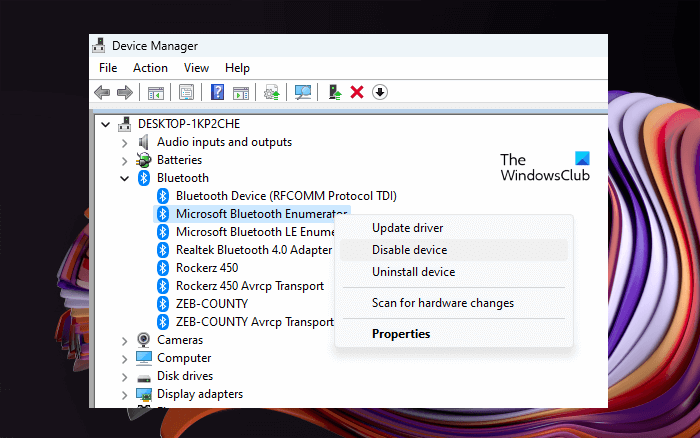700x438 pixels.
Task: Choose Uninstall device from context menu
Action: click(454, 272)
